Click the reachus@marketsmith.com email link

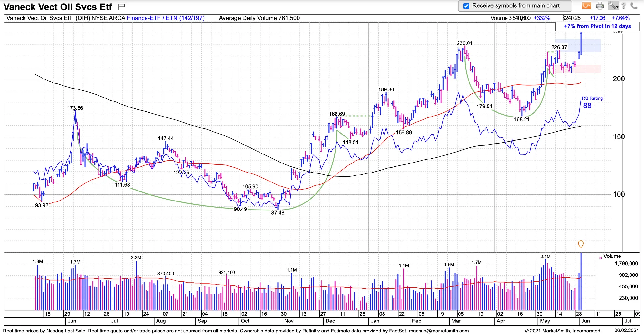[439, 331]
